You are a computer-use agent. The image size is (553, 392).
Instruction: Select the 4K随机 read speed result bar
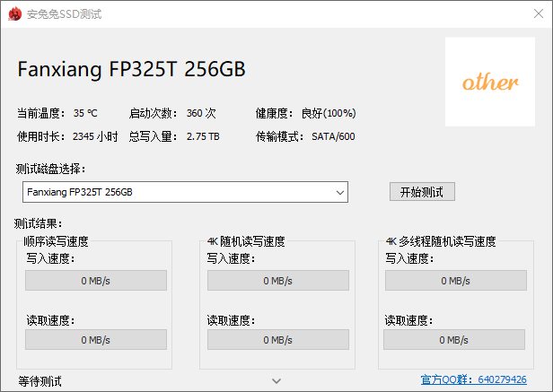(x=277, y=340)
